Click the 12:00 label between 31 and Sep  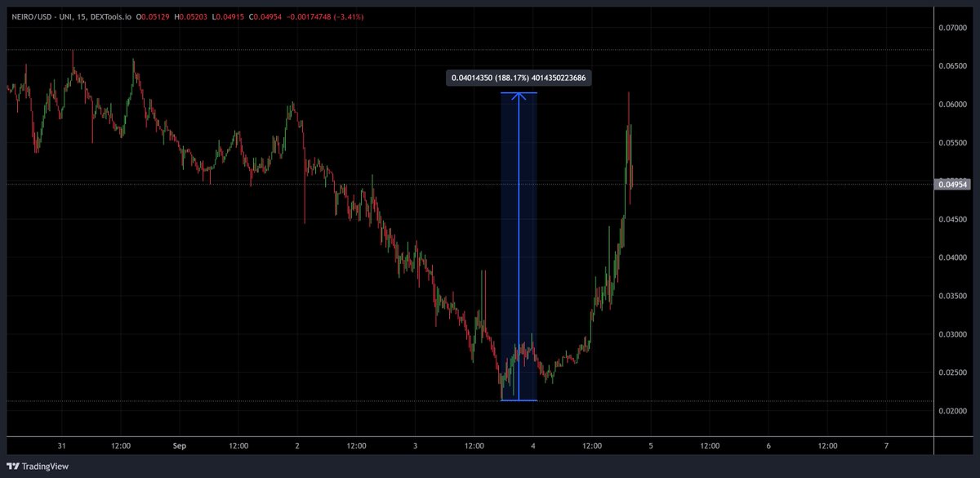pyautogui.click(x=121, y=446)
